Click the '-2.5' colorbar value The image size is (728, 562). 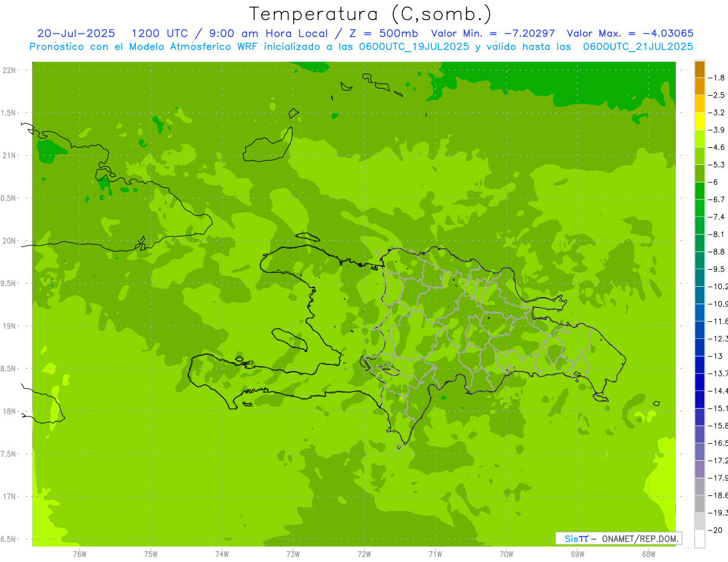click(x=717, y=95)
